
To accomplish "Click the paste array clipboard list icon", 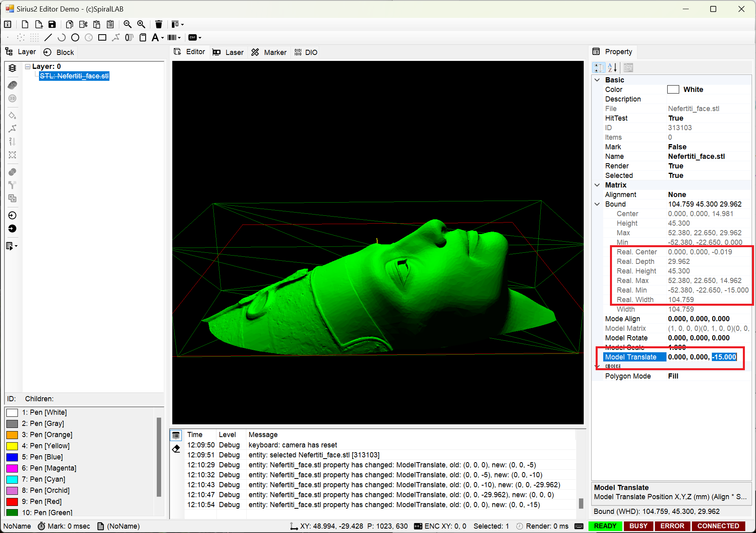I will point(110,24).
